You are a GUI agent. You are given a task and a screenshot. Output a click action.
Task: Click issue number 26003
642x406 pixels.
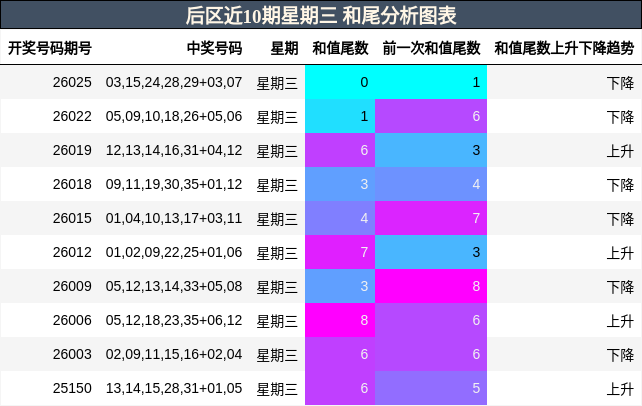pos(72,354)
